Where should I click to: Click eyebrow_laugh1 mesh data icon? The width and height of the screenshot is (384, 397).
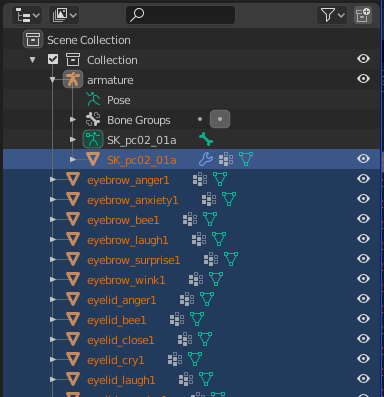coord(219,239)
